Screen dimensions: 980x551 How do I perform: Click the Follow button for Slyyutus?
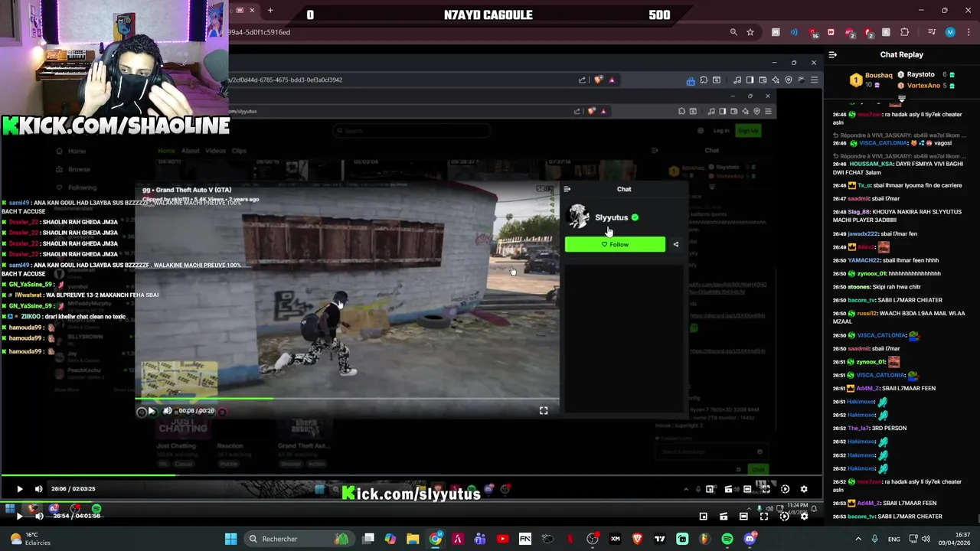(x=615, y=244)
